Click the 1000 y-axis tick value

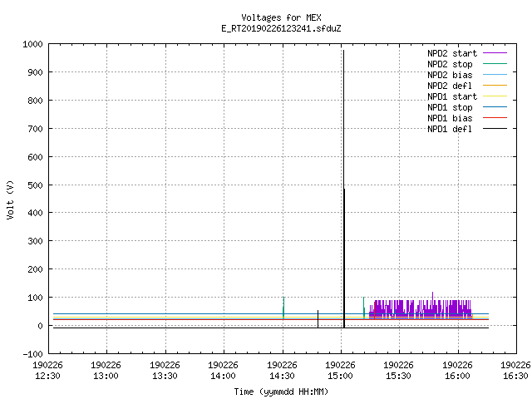click(33, 44)
